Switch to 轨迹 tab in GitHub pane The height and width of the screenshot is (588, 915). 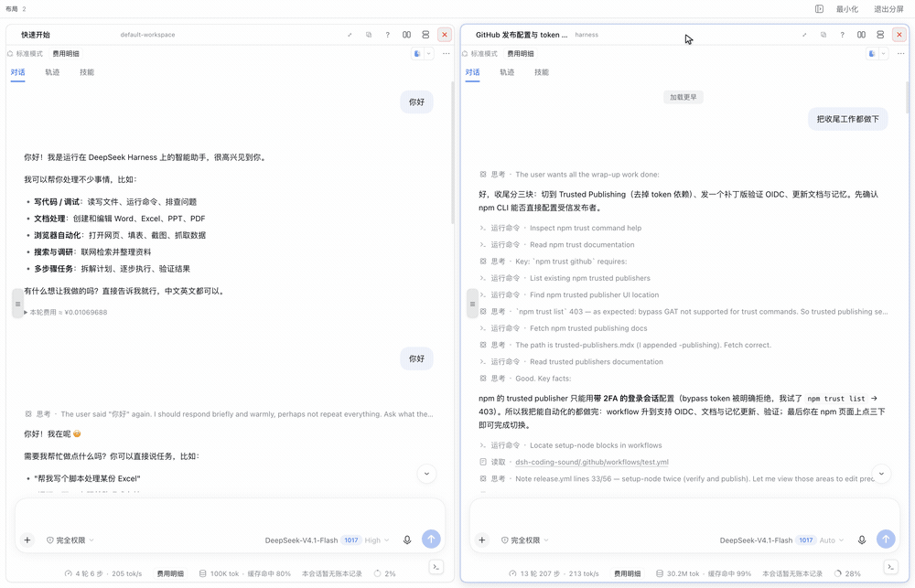click(x=507, y=72)
